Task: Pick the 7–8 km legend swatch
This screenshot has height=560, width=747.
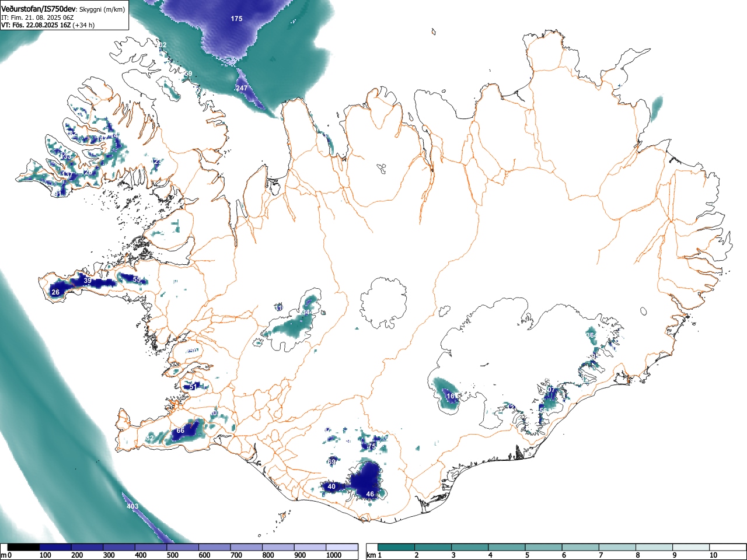Action: (619, 547)
